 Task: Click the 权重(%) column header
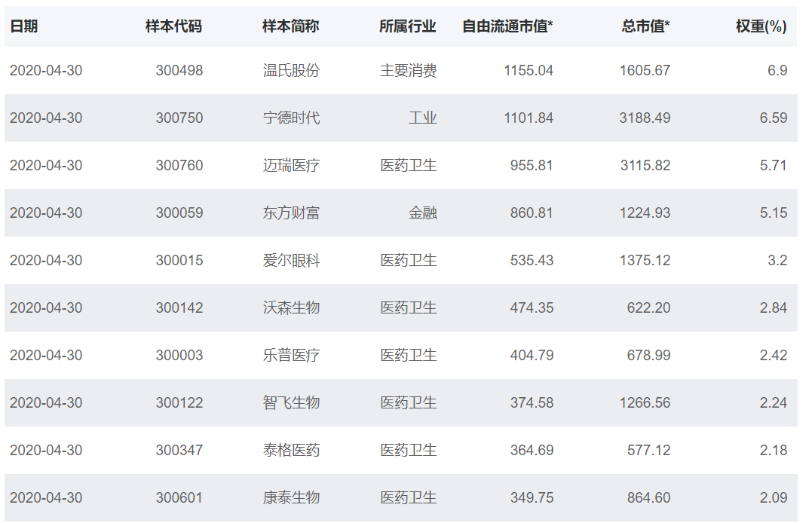761,26
